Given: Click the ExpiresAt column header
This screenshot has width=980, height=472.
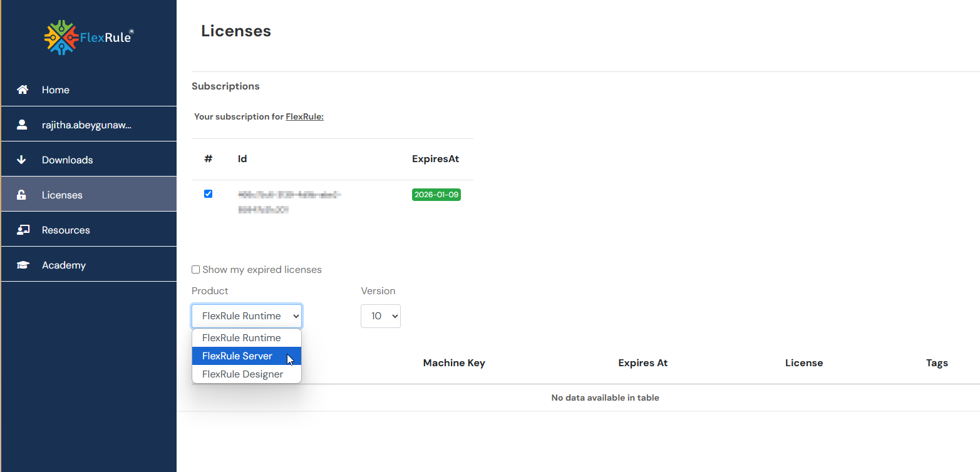Looking at the screenshot, I should click(435, 159).
